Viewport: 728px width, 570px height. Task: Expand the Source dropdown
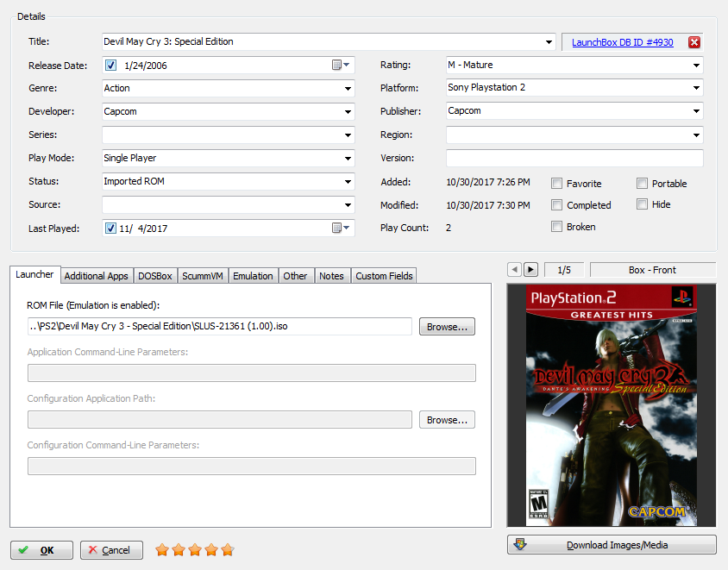[x=348, y=204]
